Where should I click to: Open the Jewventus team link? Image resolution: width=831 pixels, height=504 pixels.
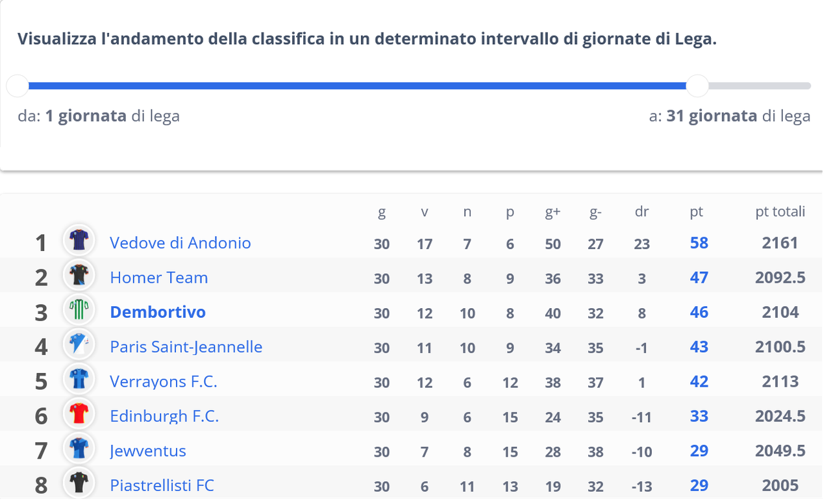[148, 451]
